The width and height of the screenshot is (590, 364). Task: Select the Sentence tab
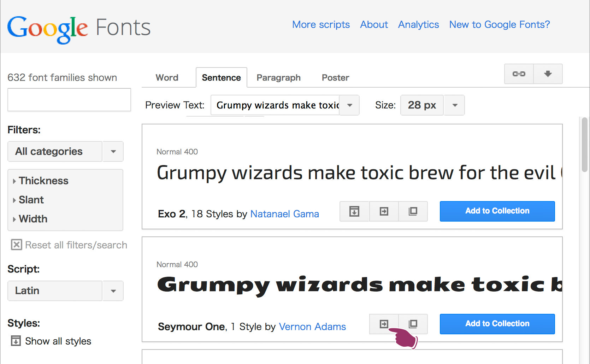(221, 78)
